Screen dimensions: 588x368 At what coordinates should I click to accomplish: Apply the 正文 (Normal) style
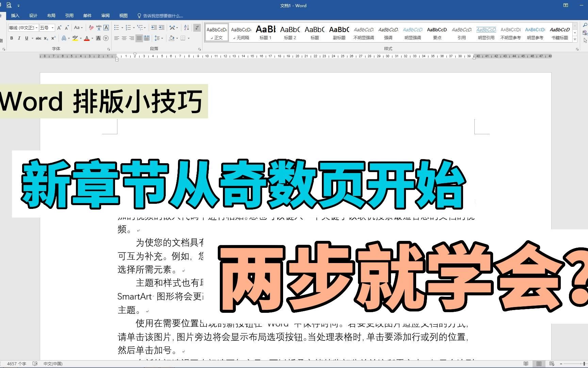[x=217, y=33]
